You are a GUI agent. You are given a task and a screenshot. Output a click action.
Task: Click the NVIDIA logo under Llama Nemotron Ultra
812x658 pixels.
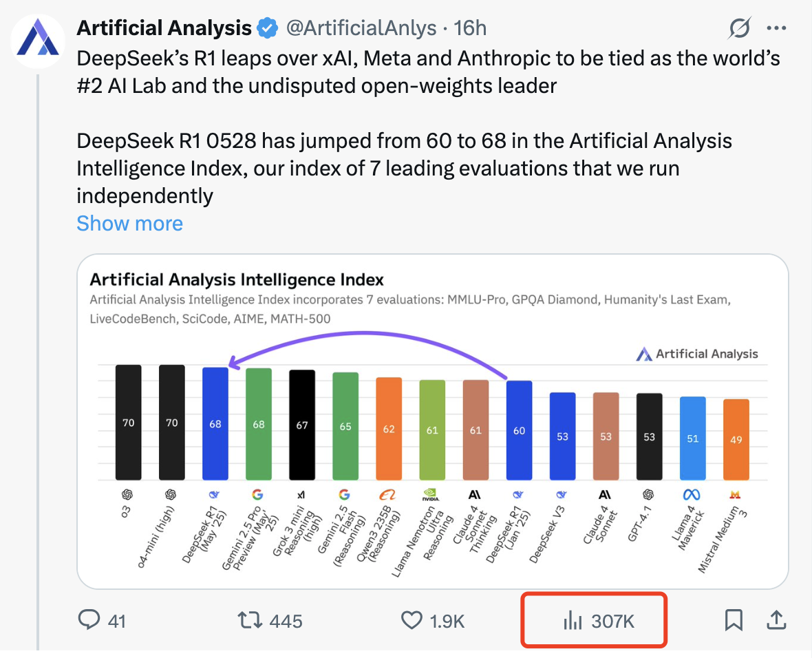(431, 492)
